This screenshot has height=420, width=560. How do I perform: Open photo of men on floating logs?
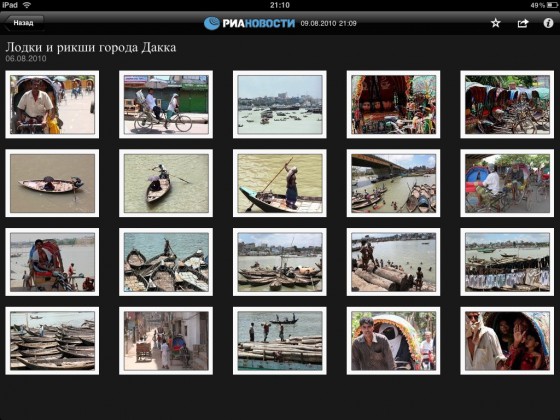click(280, 341)
